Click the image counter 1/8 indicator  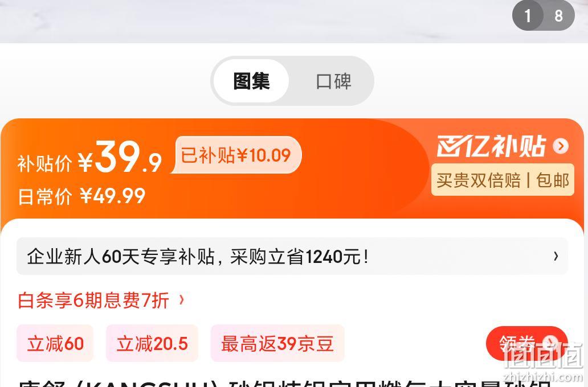(x=544, y=15)
